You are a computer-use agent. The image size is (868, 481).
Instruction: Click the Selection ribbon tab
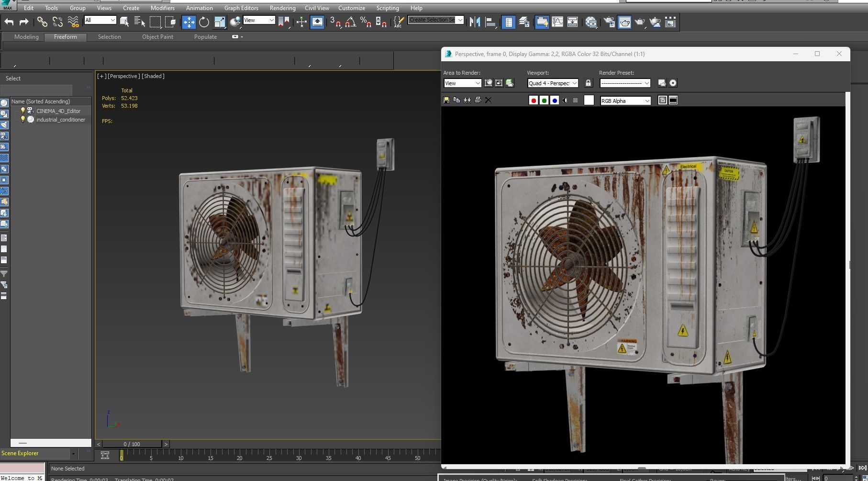click(x=110, y=37)
